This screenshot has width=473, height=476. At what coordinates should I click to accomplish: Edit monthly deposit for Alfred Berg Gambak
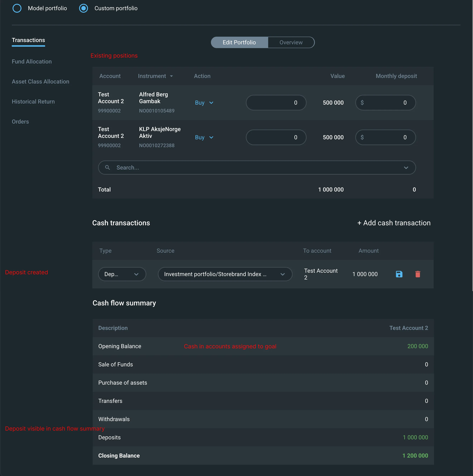[386, 103]
